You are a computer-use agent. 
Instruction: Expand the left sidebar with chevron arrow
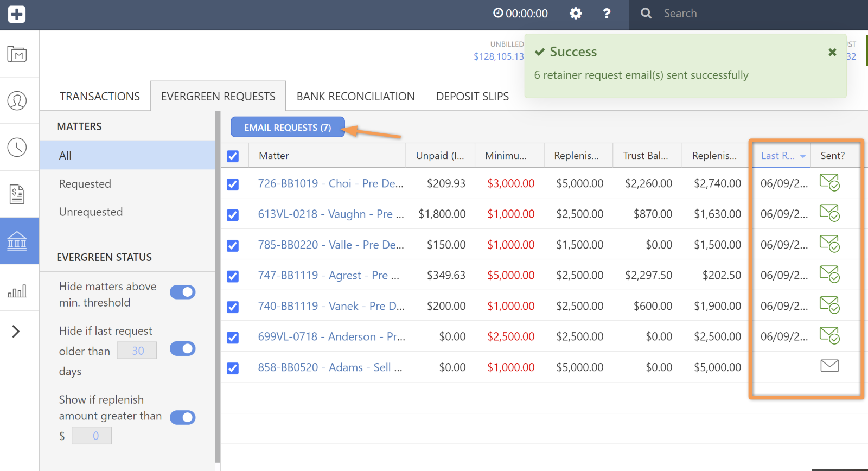click(16, 332)
